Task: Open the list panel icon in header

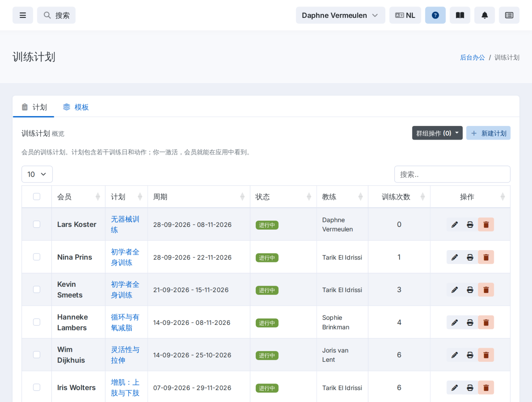Action: (x=509, y=15)
